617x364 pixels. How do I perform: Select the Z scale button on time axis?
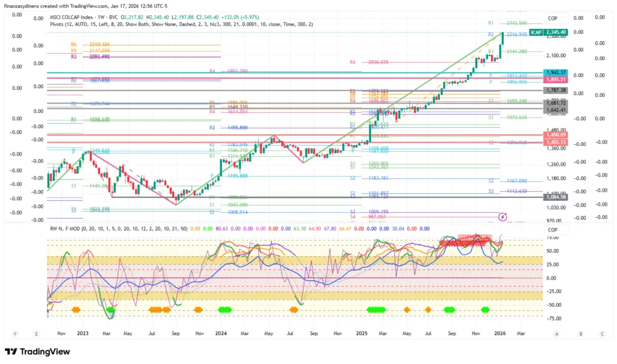[37, 333]
